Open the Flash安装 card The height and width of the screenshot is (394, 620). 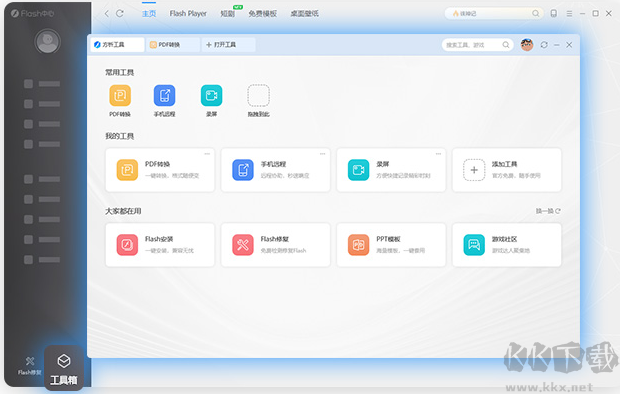point(160,245)
